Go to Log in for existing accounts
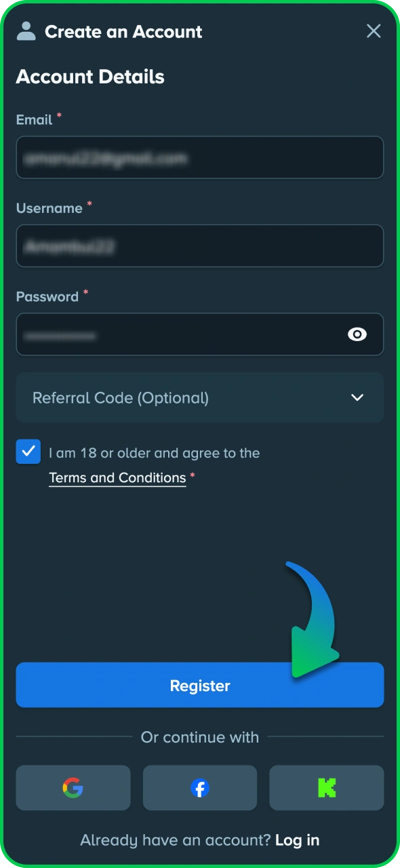 [x=297, y=840]
